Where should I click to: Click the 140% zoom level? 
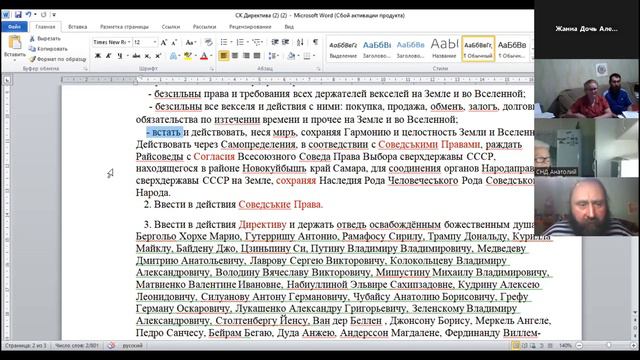tap(565, 346)
